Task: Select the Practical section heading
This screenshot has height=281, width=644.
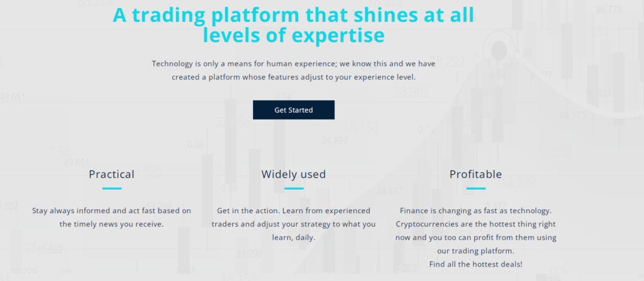Action: (112, 174)
